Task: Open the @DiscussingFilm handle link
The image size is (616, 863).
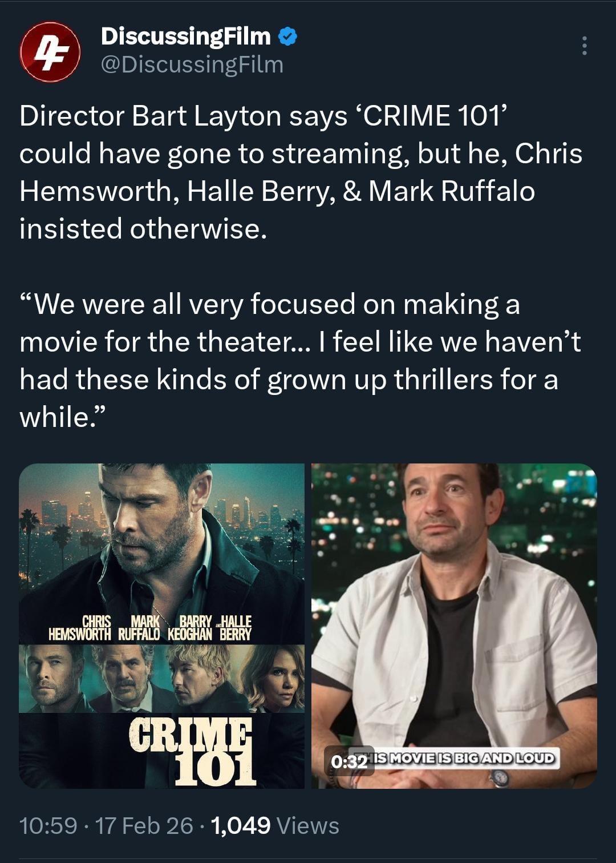Action: pos(192,65)
